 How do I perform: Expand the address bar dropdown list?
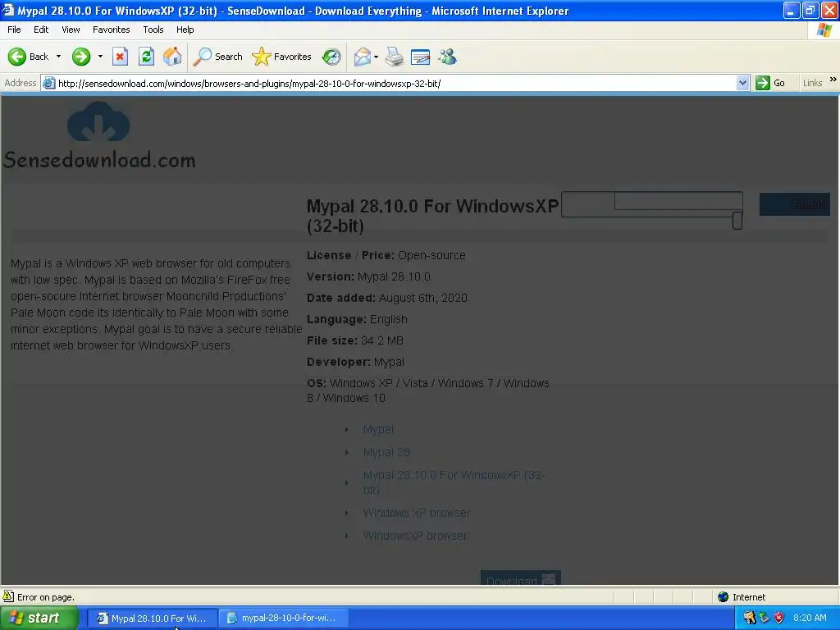coord(742,83)
